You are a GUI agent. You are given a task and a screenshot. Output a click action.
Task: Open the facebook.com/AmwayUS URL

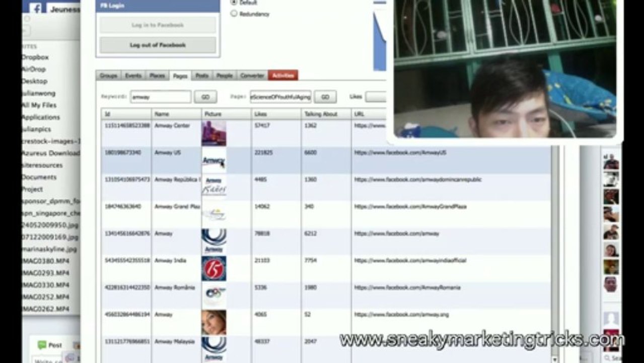(400, 152)
